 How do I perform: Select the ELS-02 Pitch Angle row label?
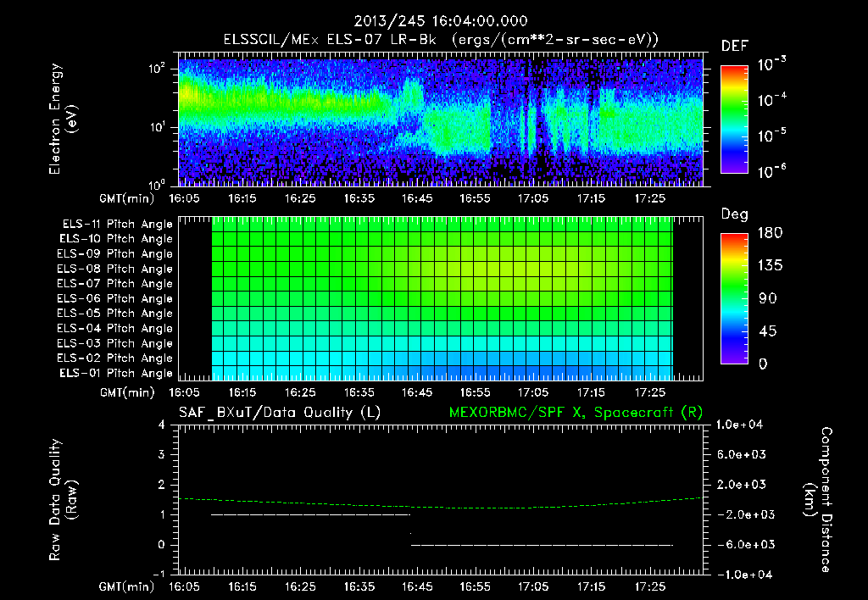(x=115, y=358)
